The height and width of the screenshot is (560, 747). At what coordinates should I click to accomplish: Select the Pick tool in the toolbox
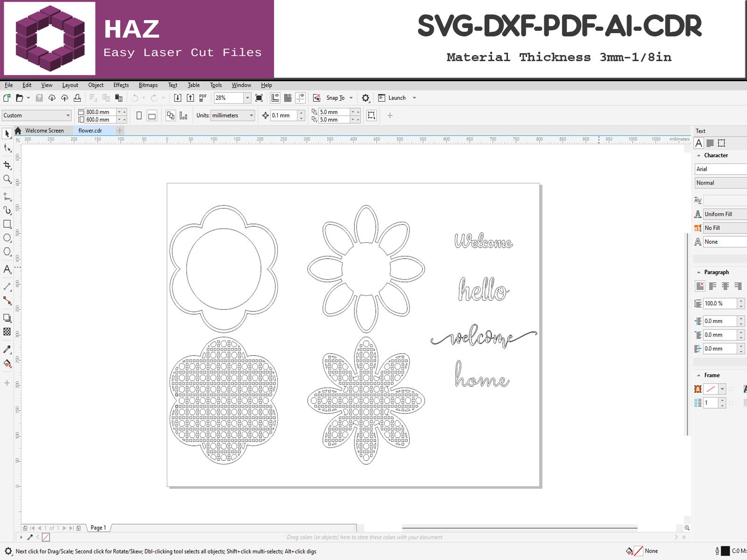(x=7, y=133)
